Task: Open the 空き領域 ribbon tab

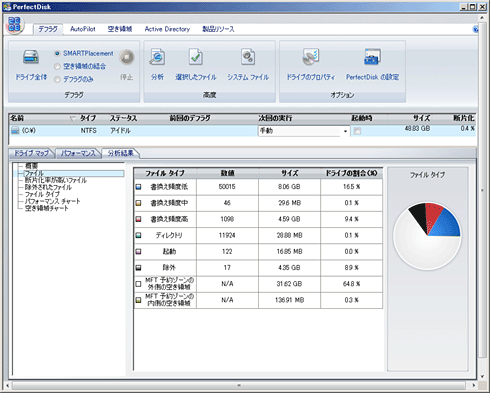Action: (120, 29)
